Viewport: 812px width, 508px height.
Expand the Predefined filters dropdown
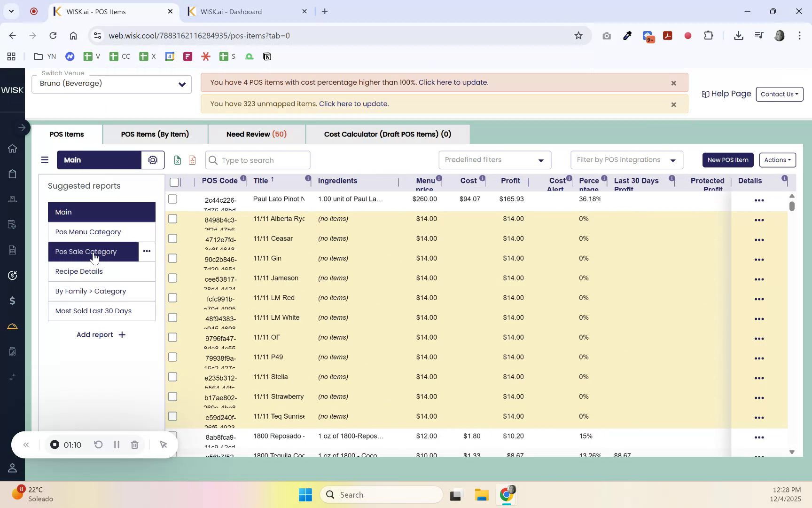click(x=494, y=160)
